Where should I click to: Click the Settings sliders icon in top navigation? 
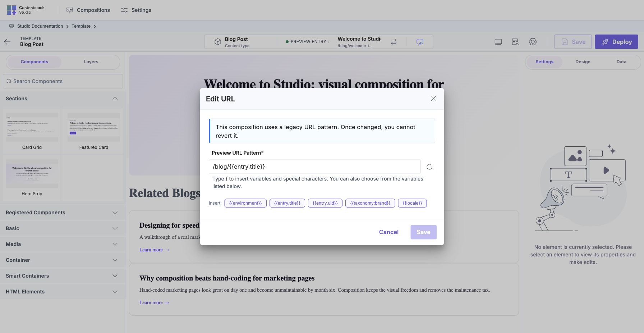click(124, 10)
